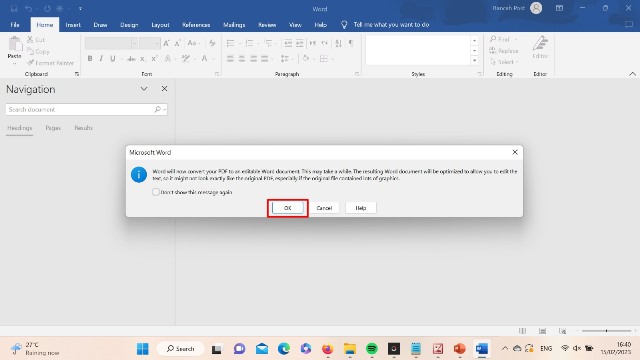Switch to the References tab
The height and width of the screenshot is (360, 640).
(196, 25)
